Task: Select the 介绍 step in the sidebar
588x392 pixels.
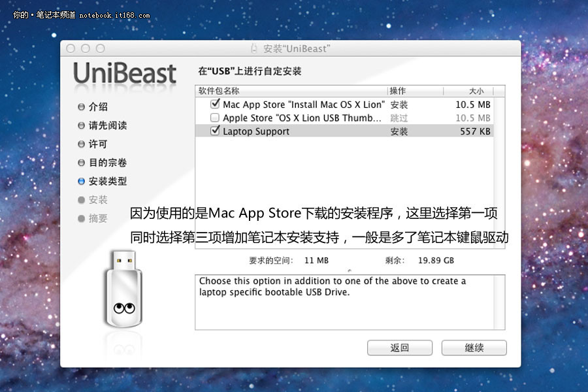Action: 93,107
